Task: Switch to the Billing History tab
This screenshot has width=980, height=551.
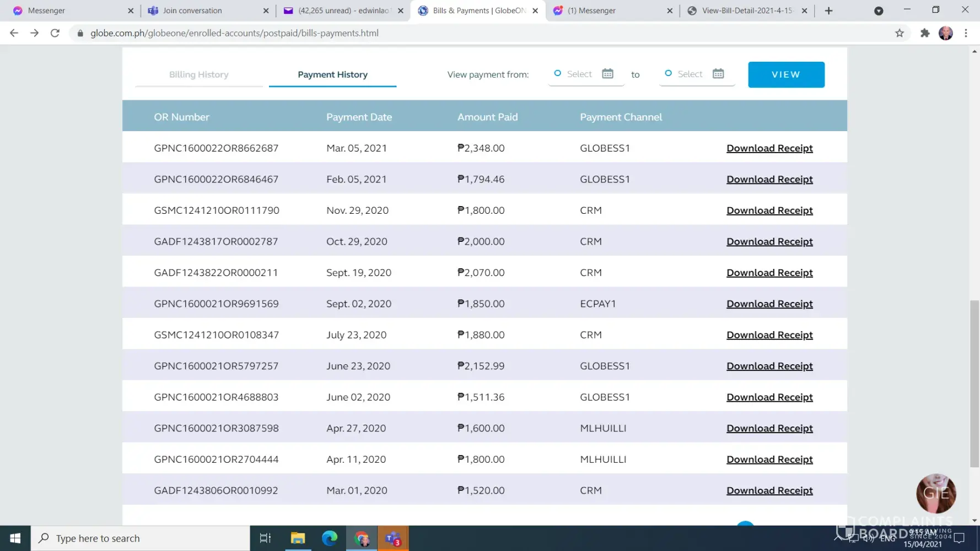Action: [x=198, y=74]
